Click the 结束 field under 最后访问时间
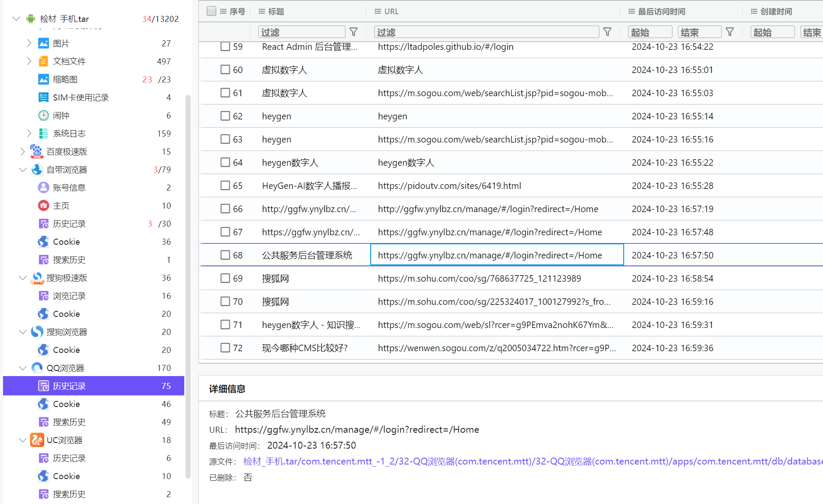The image size is (823, 504). [x=700, y=32]
